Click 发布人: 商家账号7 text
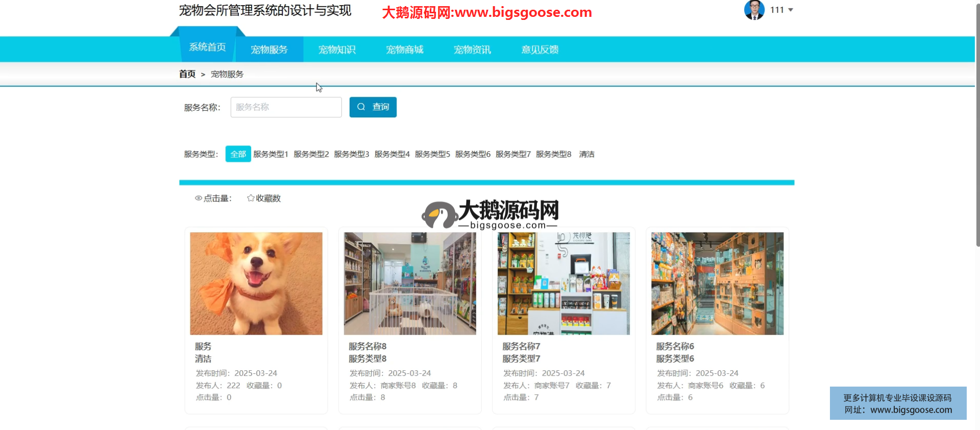Viewport: 980px width, 430px height. point(536,386)
